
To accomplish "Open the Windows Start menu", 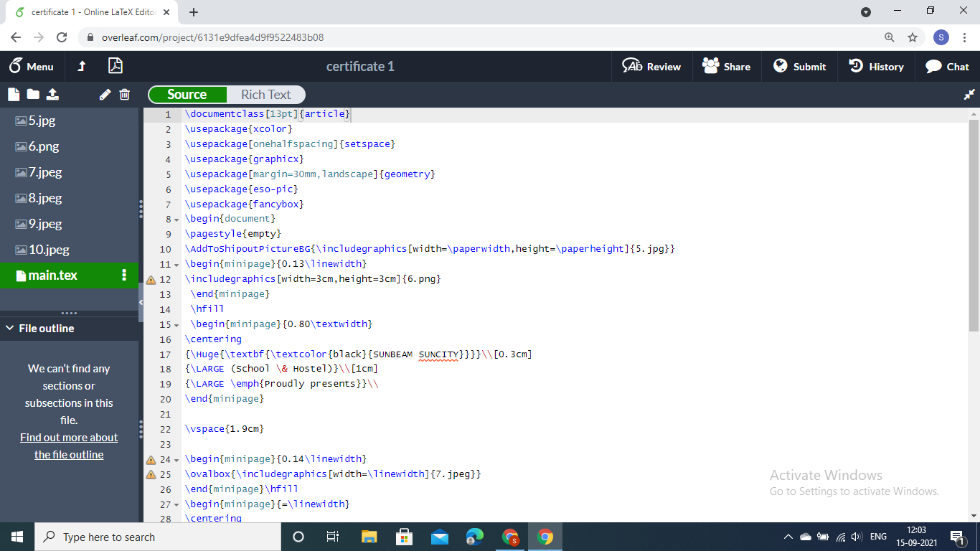I will pyautogui.click(x=17, y=537).
